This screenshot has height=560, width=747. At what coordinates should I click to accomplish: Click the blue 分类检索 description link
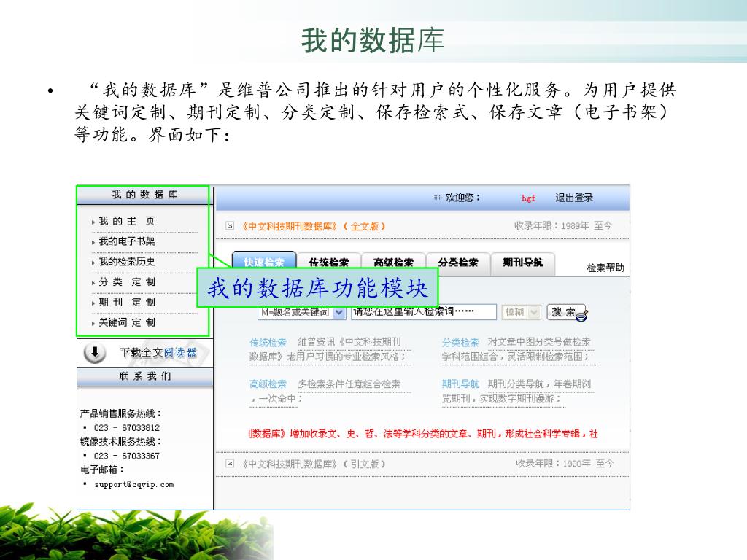pos(460,343)
